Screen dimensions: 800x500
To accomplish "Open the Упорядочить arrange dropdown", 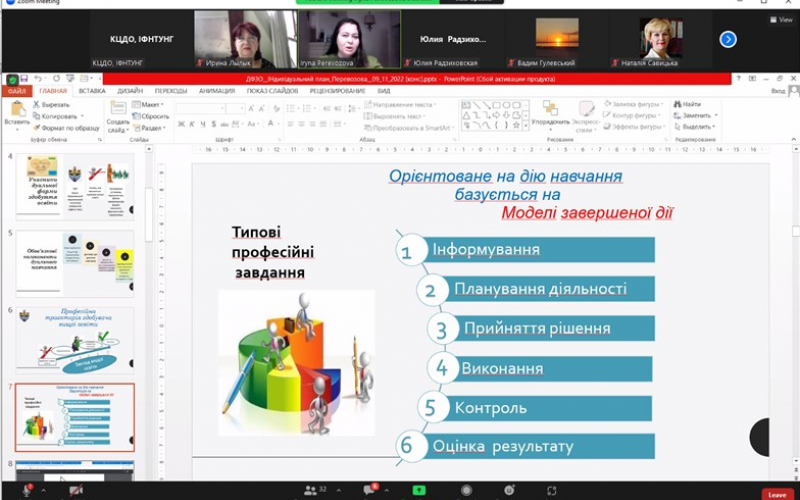I will 550,115.
